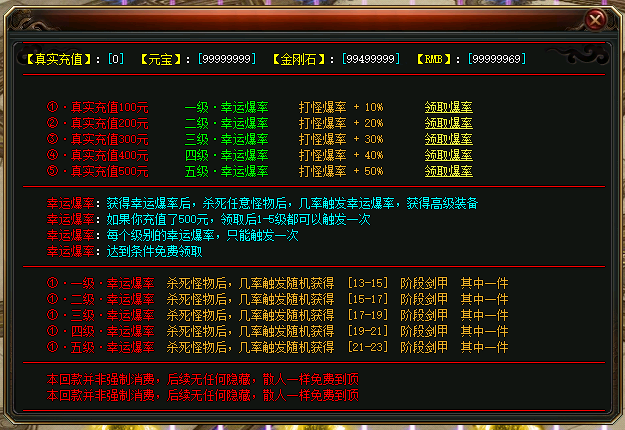Click the [17-19] stage range

pyautogui.click(x=368, y=315)
